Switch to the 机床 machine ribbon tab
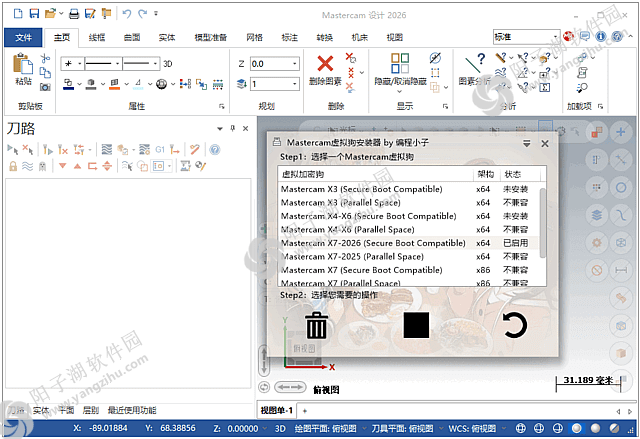This screenshot has height=439, width=640. coord(360,38)
